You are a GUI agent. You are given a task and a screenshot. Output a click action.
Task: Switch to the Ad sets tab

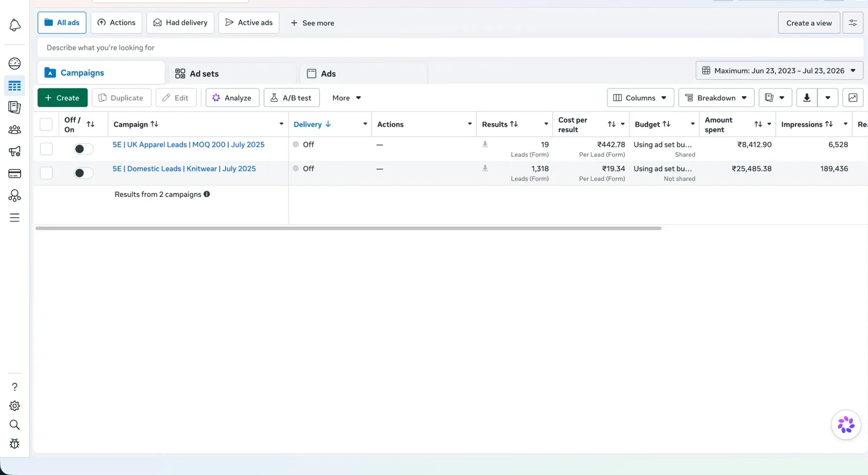(233, 73)
